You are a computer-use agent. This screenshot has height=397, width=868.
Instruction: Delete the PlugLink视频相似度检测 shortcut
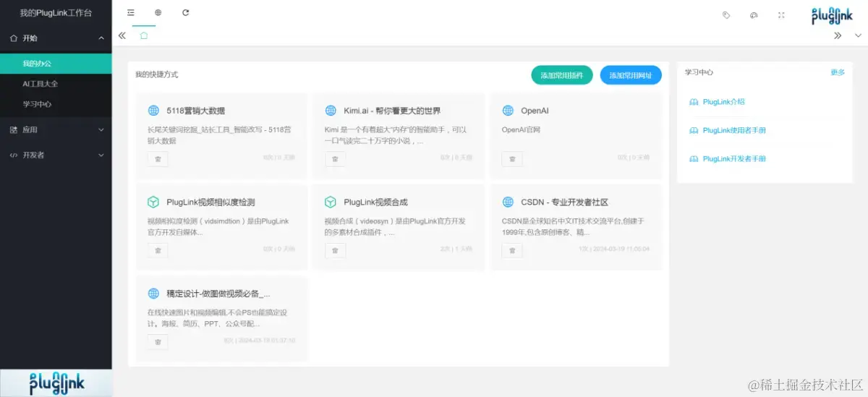tap(158, 250)
